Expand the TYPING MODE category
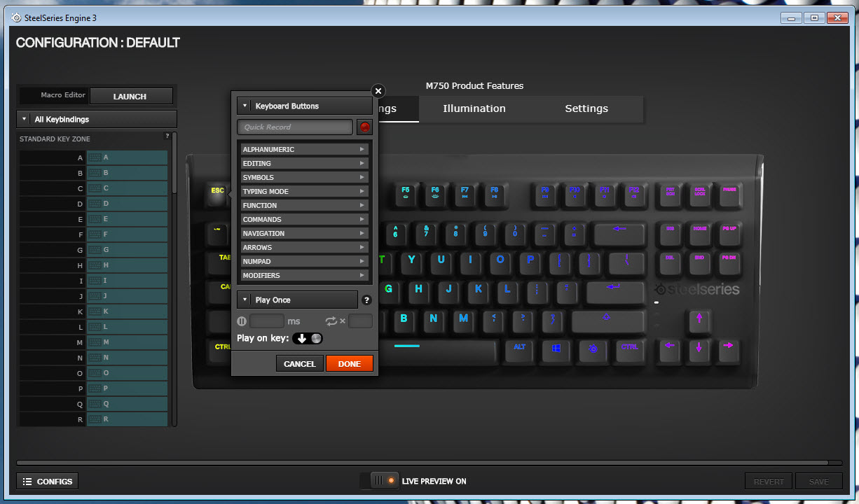Image resolution: width=859 pixels, height=504 pixels. [x=304, y=192]
